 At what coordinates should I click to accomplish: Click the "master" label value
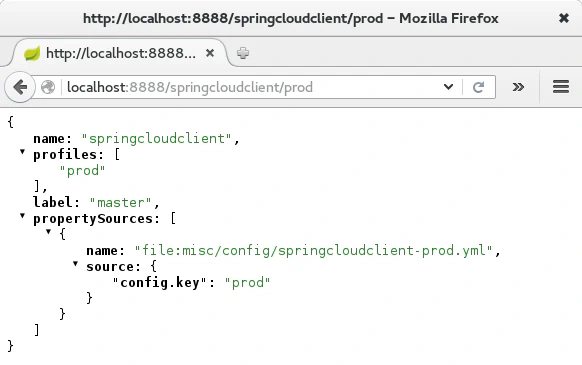pyautogui.click(x=121, y=202)
